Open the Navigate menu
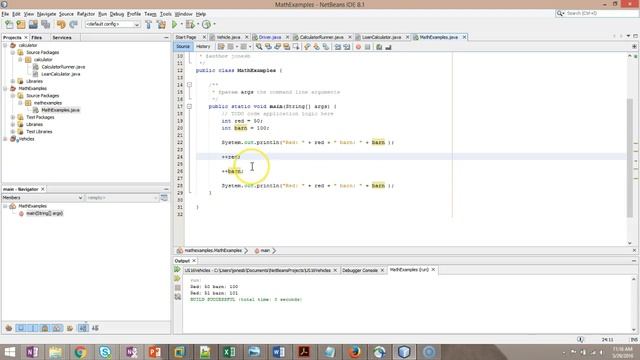640x360 pixels. pyautogui.click(x=47, y=14)
